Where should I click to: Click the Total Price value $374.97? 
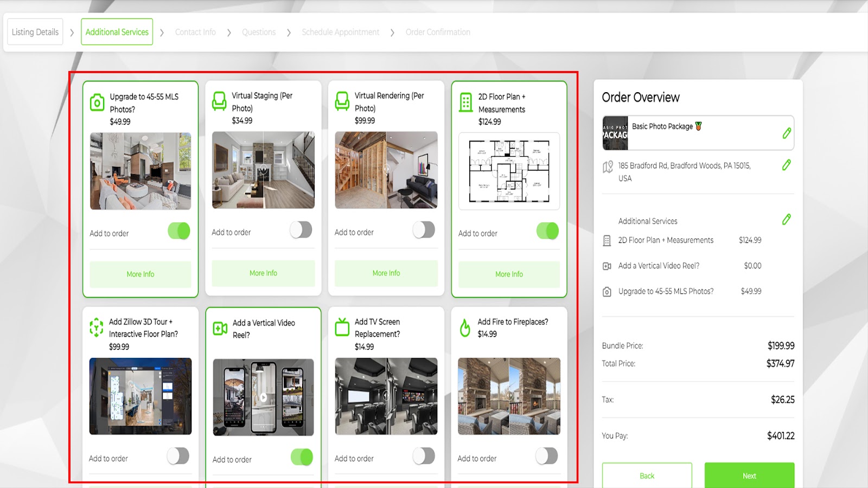[x=780, y=363]
